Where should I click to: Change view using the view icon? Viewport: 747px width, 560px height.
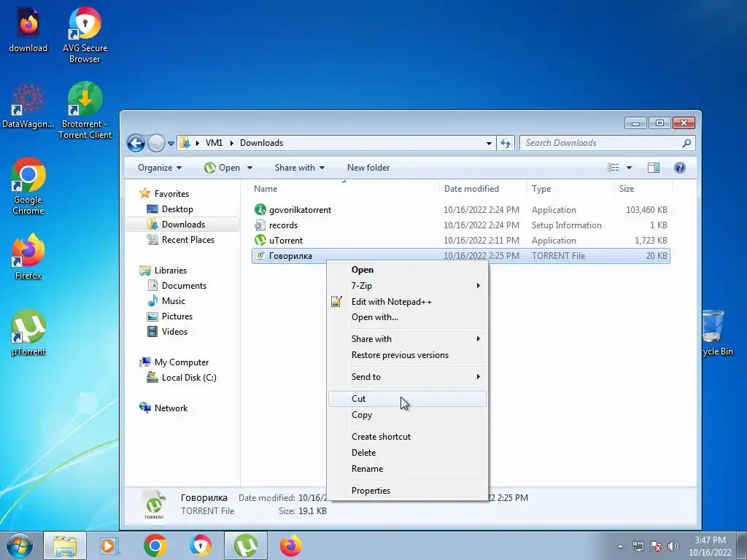pyautogui.click(x=613, y=168)
